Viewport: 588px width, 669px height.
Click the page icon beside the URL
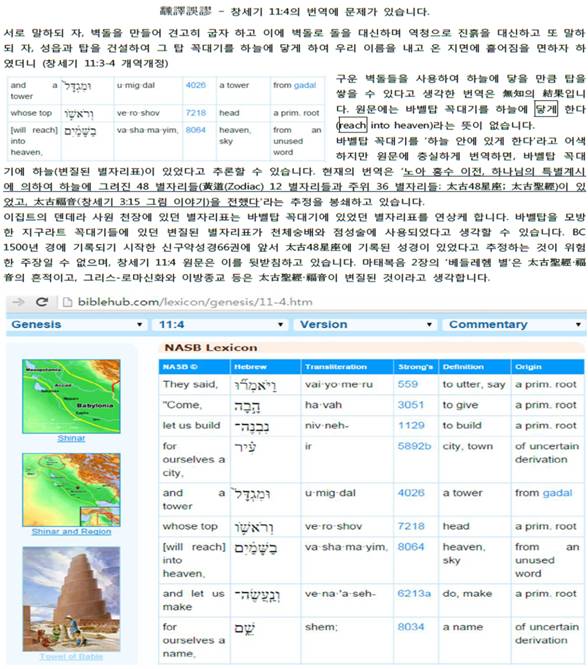tap(67, 302)
